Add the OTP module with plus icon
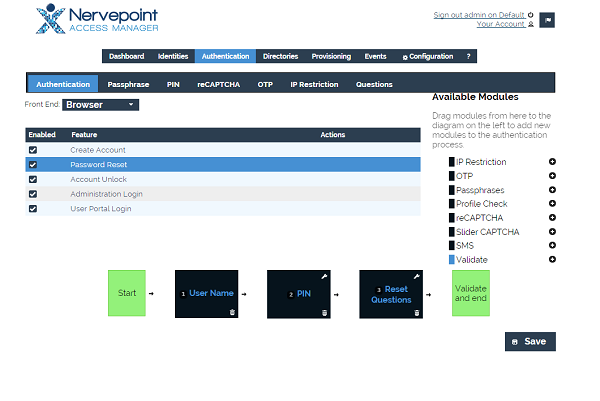The image size is (600, 401). 552,176
